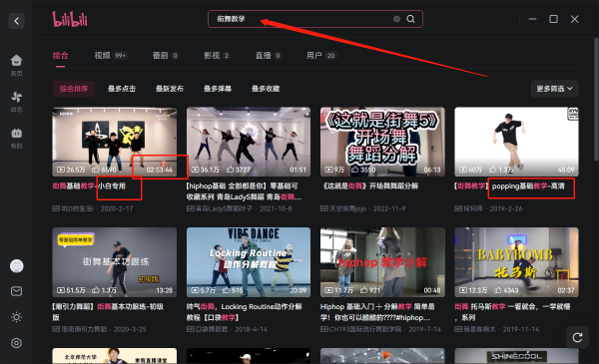The image size is (599, 364).
Task: Open title 帅气街舞, Locking Routine动作分解
Action: (x=245, y=312)
